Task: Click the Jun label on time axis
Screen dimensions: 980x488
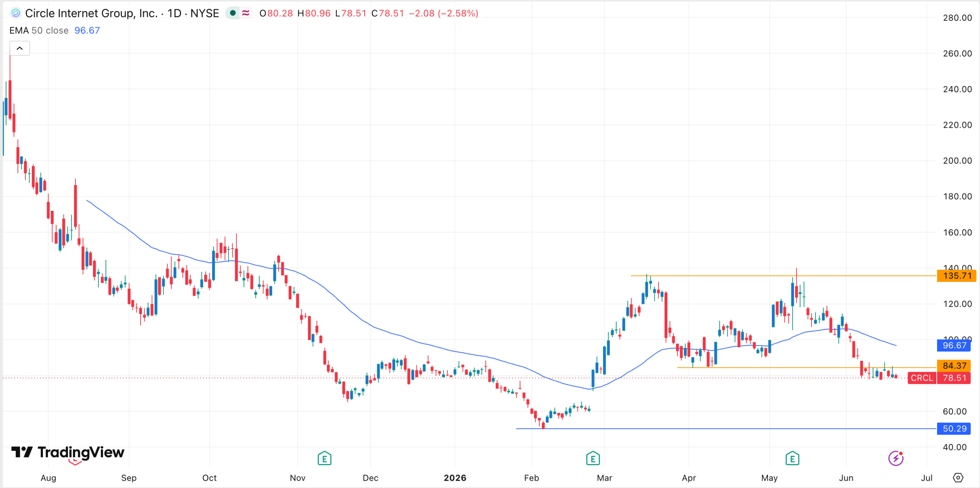Action: coord(846,478)
